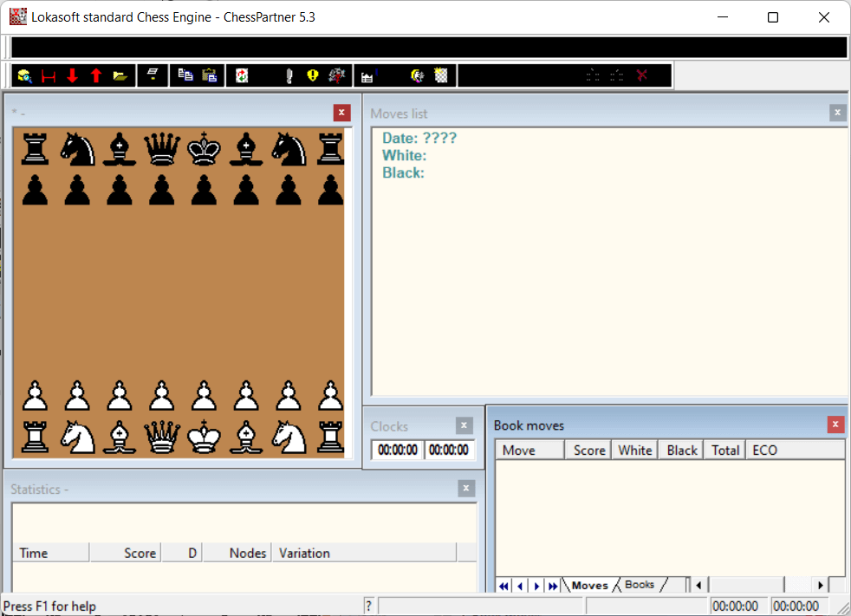Select the black queen on d8
Viewport: 851px width, 616px height.
point(162,149)
